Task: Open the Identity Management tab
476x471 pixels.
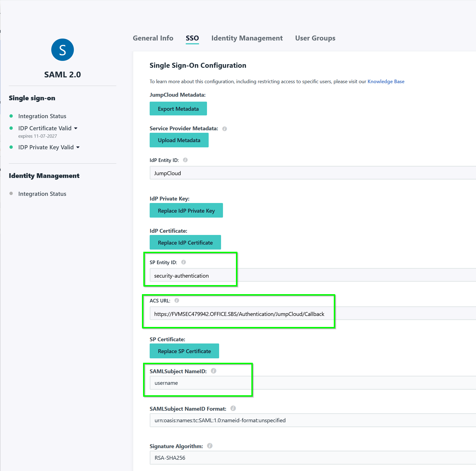Action: [247, 38]
